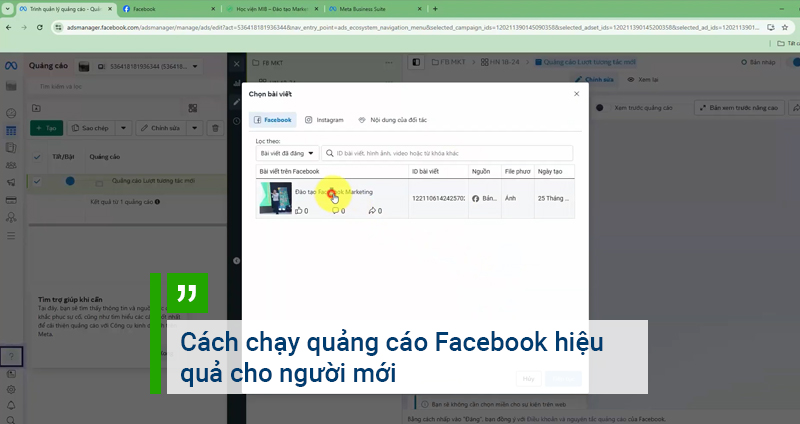800x424 pixels.
Task: Reload the browser page
Action: (x=40, y=28)
